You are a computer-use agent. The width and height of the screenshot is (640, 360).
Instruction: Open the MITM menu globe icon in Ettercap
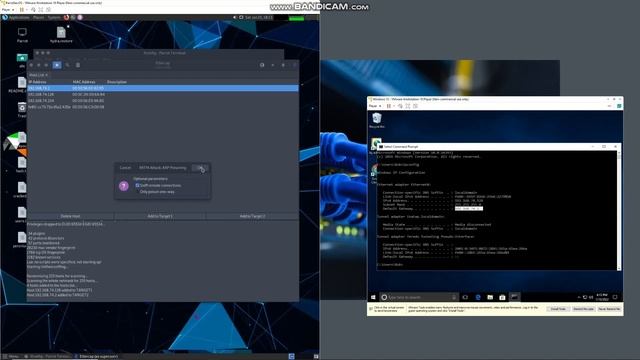pyautogui.click(x=262, y=65)
